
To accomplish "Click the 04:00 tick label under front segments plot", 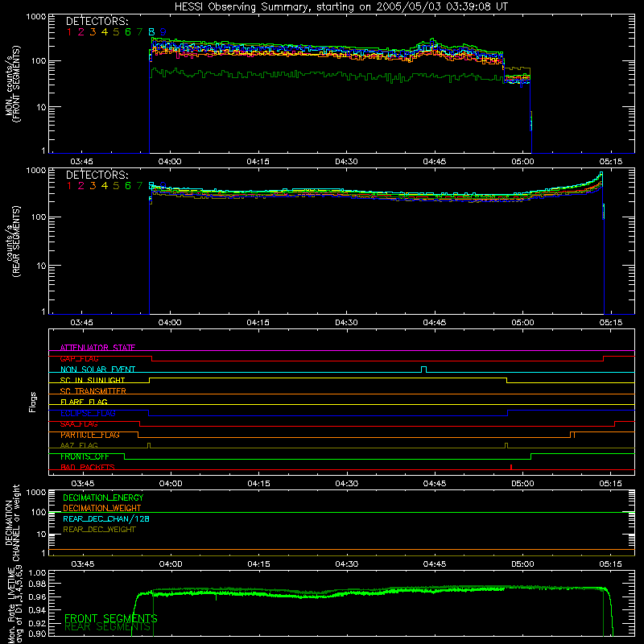I will click(x=170, y=162).
